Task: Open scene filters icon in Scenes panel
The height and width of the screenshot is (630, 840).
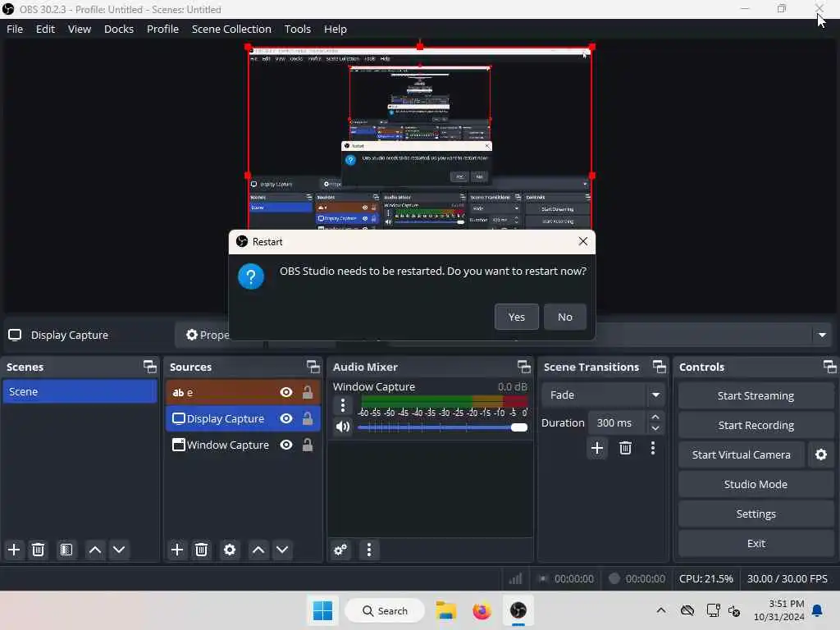Action: [66, 550]
